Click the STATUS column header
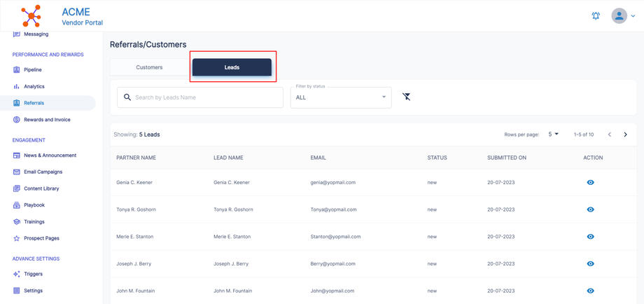The image size is (644, 304). [x=437, y=158]
